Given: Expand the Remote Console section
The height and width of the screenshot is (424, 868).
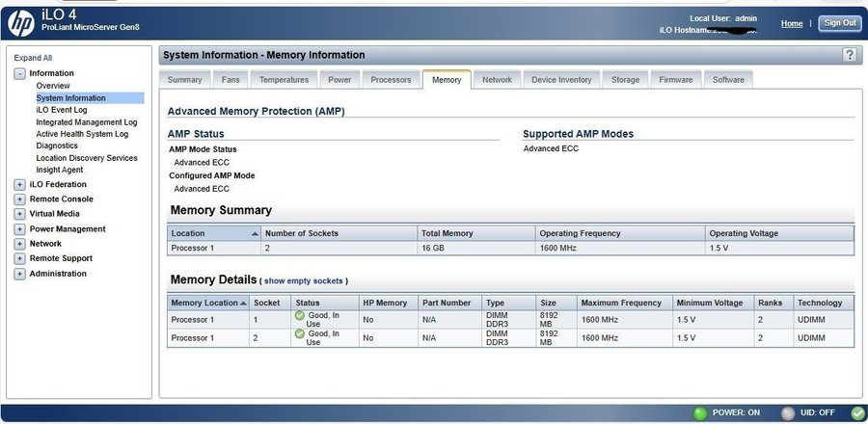Looking at the screenshot, I should pyautogui.click(x=20, y=199).
